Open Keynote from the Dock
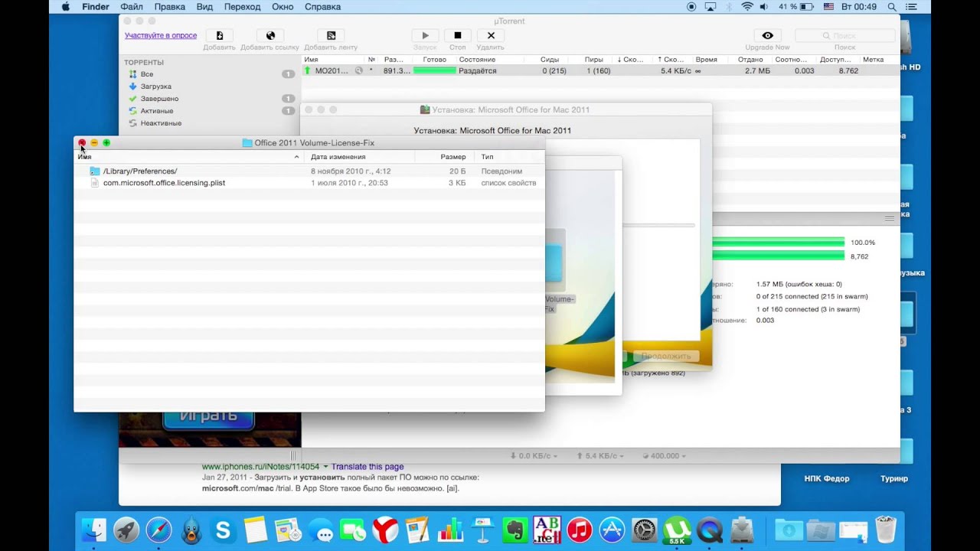This screenshot has height=551, width=980. (x=482, y=530)
